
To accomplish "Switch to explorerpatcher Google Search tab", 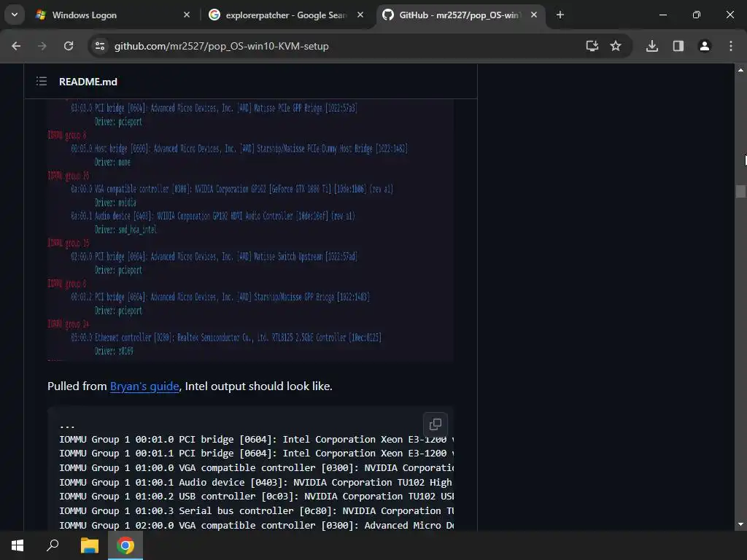I will [x=286, y=15].
